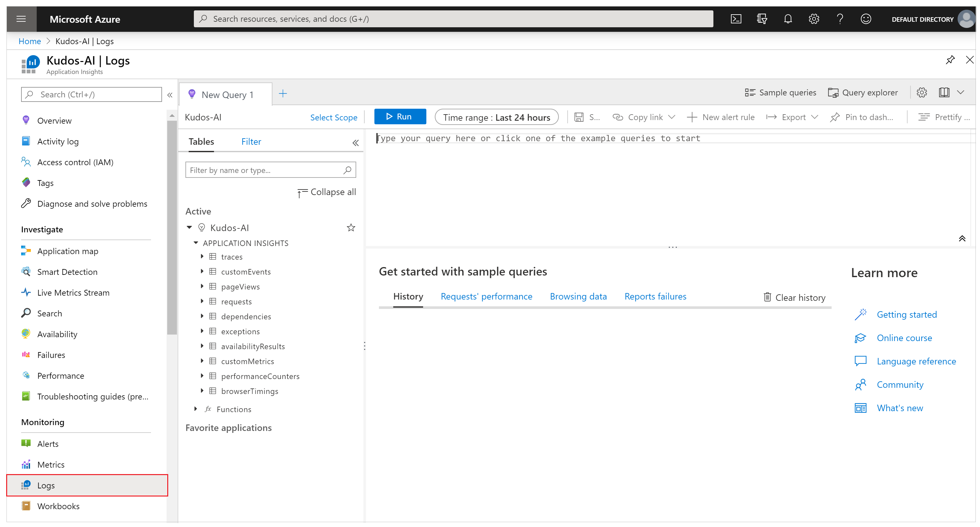The image size is (980, 527).
Task: Select the Requests' performance tab
Action: (x=486, y=296)
